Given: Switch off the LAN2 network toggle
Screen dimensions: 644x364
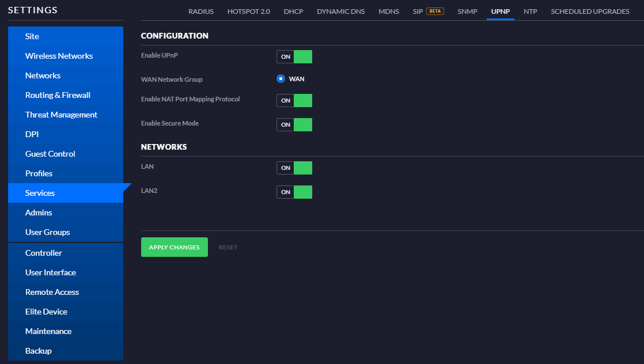Looking at the screenshot, I should tap(294, 192).
